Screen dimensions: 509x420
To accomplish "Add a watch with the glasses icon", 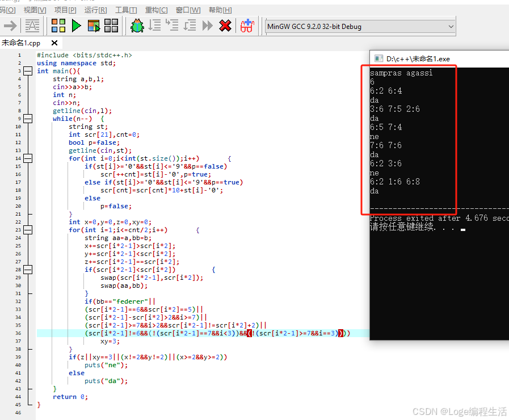I will (247, 26).
